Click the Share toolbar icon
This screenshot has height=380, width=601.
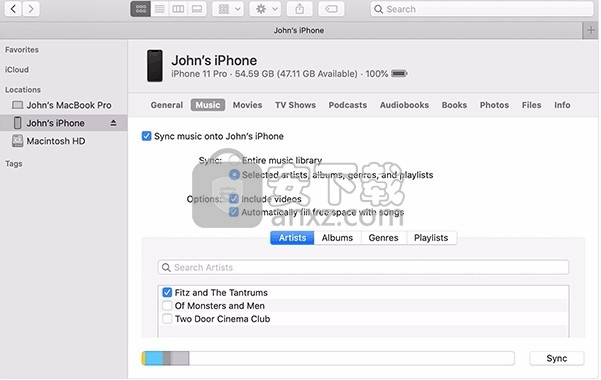[300, 9]
